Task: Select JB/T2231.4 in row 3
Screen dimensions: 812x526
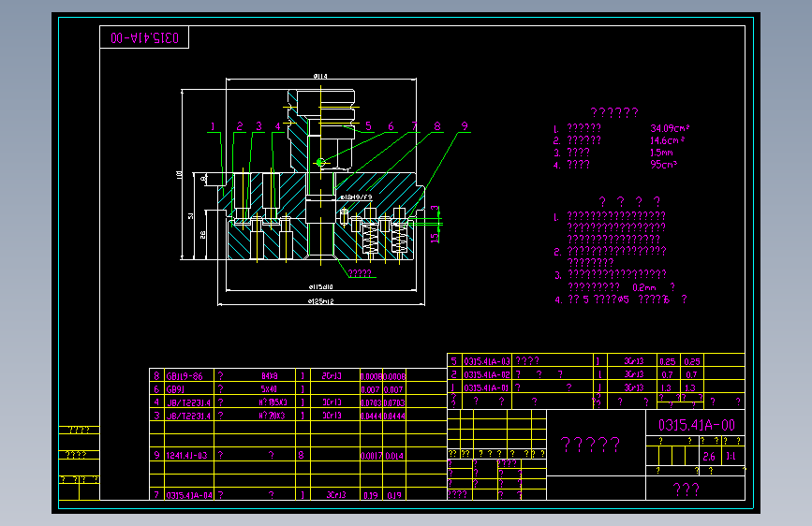Action: (188, 416)
